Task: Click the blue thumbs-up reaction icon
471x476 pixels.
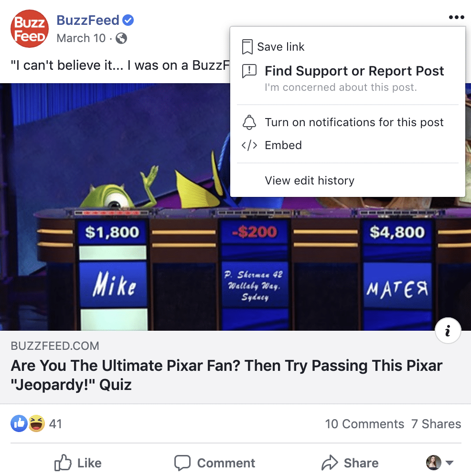Action: pyautogui.click(x=19, y=423)
